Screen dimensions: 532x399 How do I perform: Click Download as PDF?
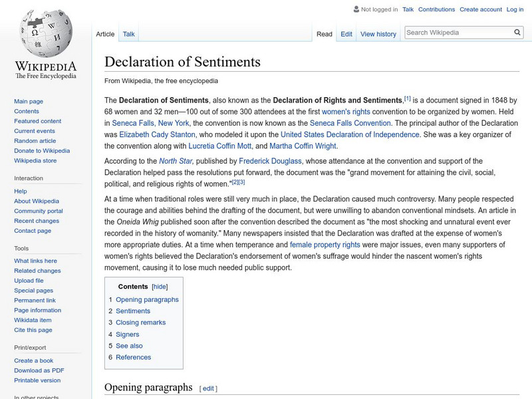39,370
